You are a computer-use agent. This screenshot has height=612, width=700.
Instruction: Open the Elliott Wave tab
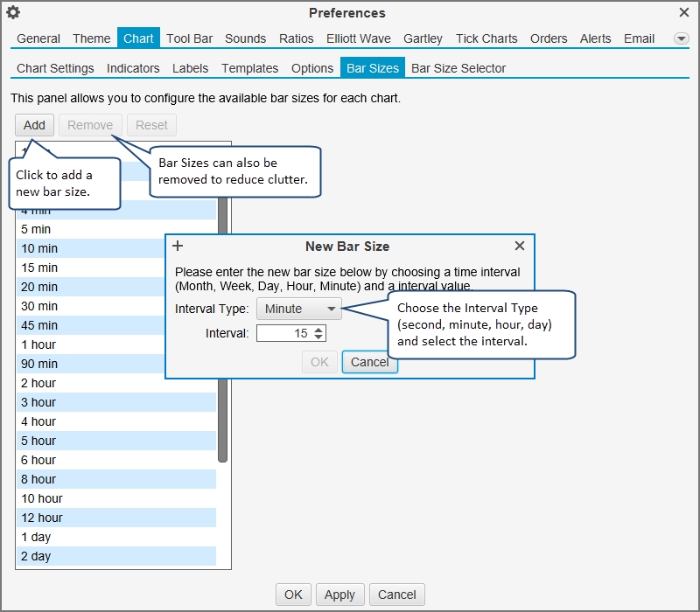pos(359,38)
